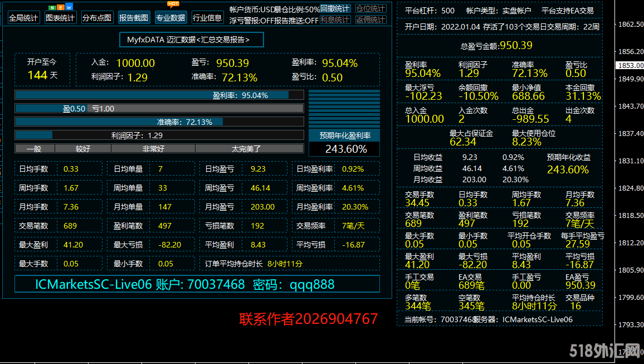Click the 交易品种 16 value
Viewport: 644px width, 364px height.
tap(576, 305)
